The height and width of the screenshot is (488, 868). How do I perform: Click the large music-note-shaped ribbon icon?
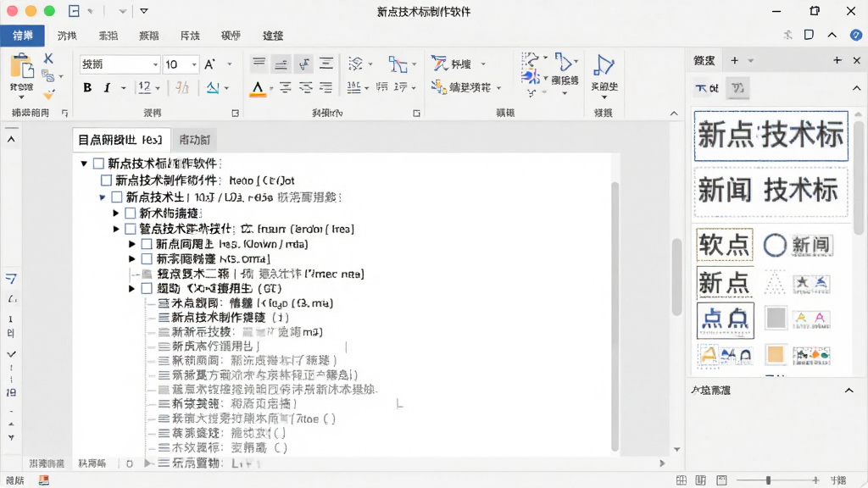point(604,65)
